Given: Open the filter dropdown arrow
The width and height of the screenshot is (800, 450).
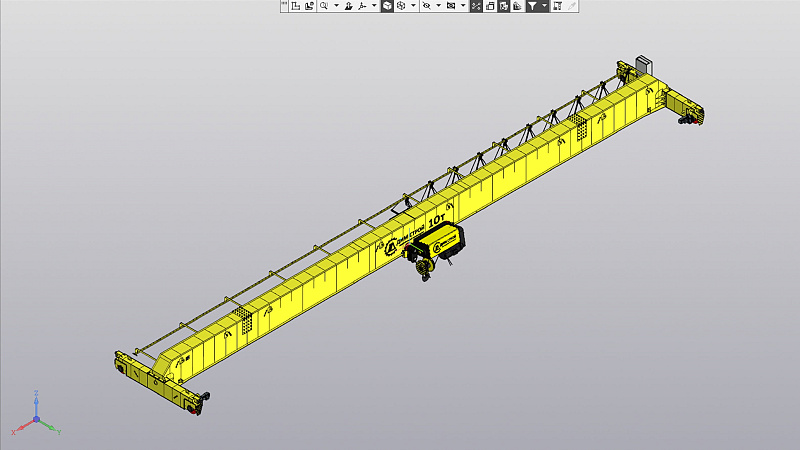Looking at the screenshot, I should 544,6.
